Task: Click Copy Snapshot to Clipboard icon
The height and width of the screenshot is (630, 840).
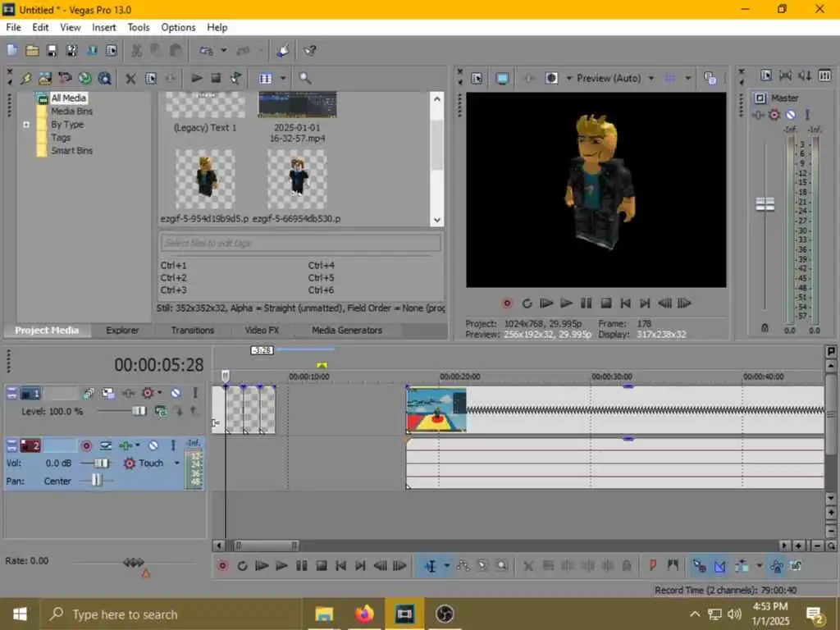Action: click(710, 79)
